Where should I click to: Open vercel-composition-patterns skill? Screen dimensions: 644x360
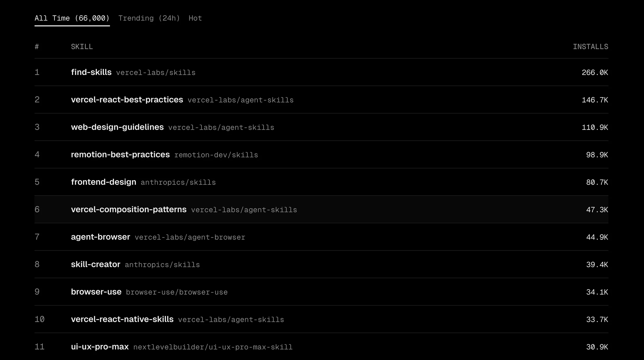coord(129,210)
